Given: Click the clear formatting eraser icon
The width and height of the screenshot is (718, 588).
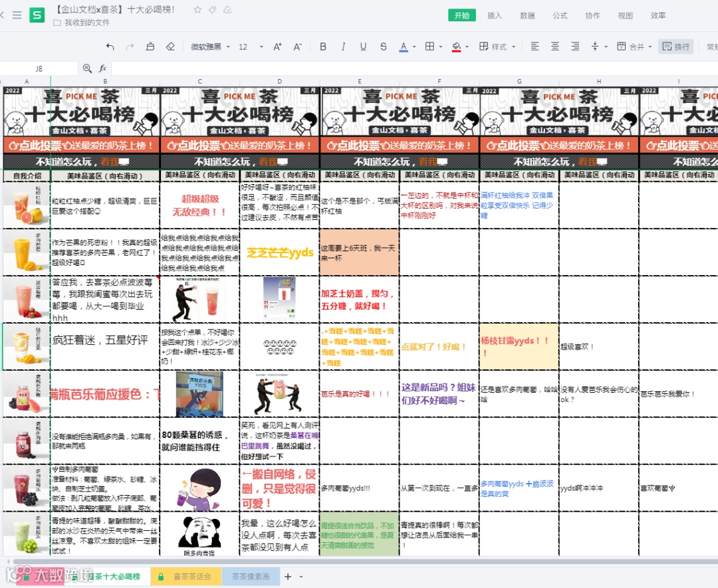Looking at the screenshot, I should coord(170,47).
